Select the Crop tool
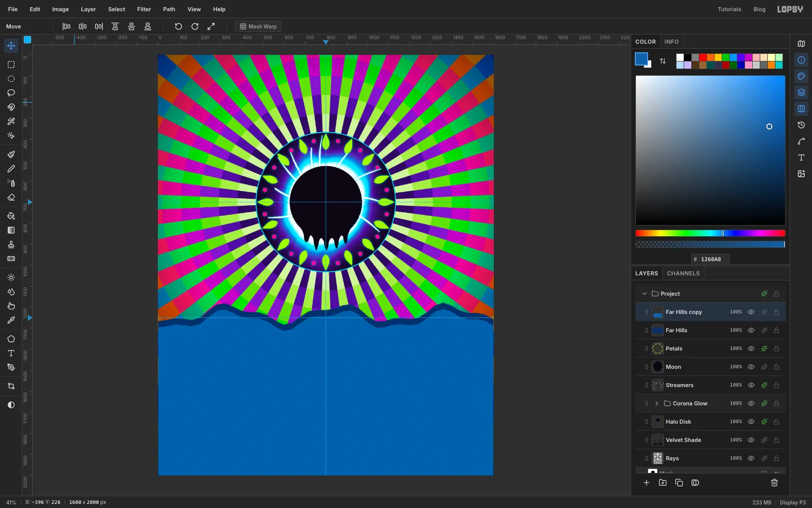The width and height of the screenshot is (812, 508). coord(11,386)
